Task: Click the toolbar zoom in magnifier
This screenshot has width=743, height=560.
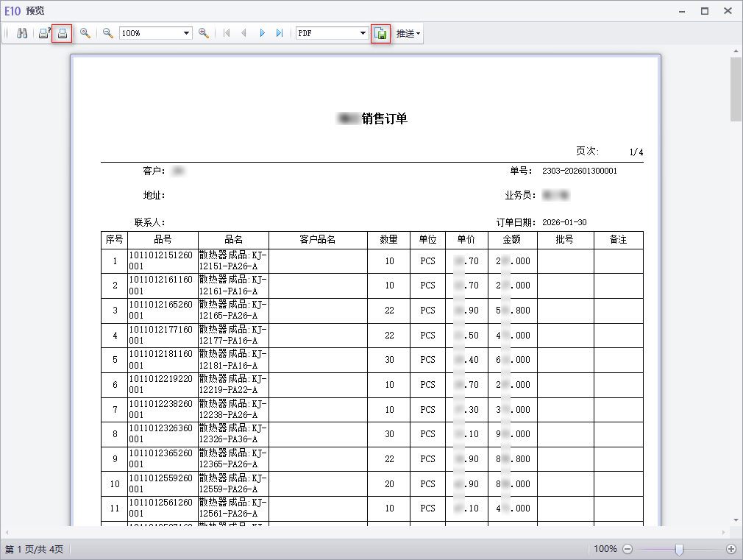Action: click(x=204, y=33)
